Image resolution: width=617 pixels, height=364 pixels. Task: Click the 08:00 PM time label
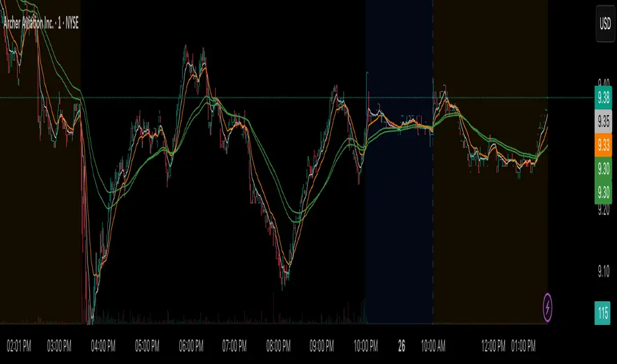[279, 346]
